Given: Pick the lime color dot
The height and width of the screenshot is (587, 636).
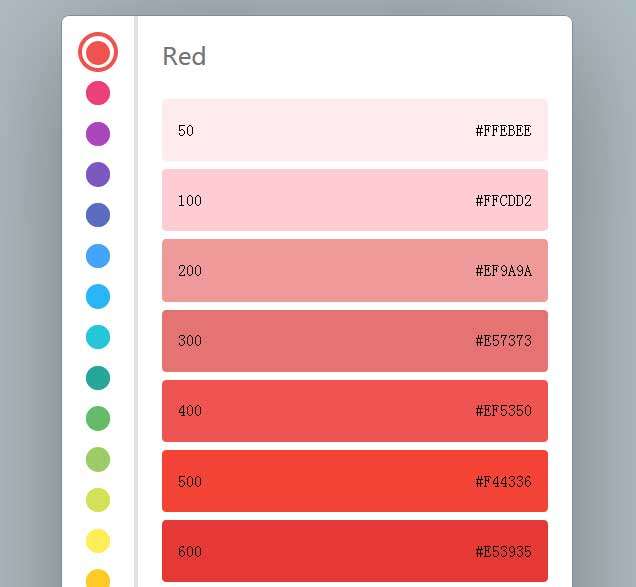Looking at the screenshot, I should [x=98, y=500].
